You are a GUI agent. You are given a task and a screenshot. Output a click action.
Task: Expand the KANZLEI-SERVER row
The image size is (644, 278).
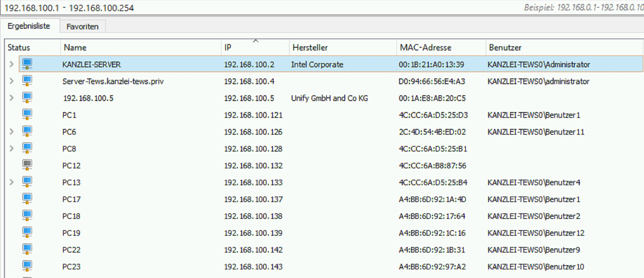pos(12,64)
